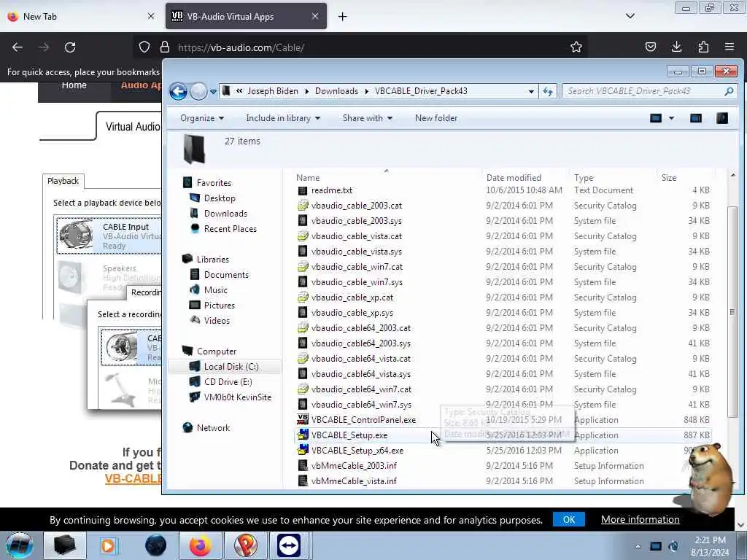Select VM0b0t KevinSite drive

pyautogui.click(x=237, y=397)
